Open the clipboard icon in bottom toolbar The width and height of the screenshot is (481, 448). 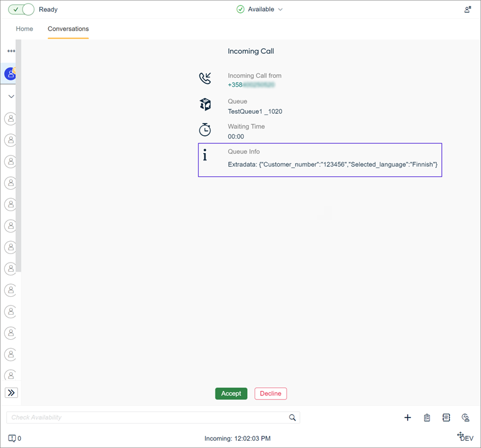(x=427, y=417)
